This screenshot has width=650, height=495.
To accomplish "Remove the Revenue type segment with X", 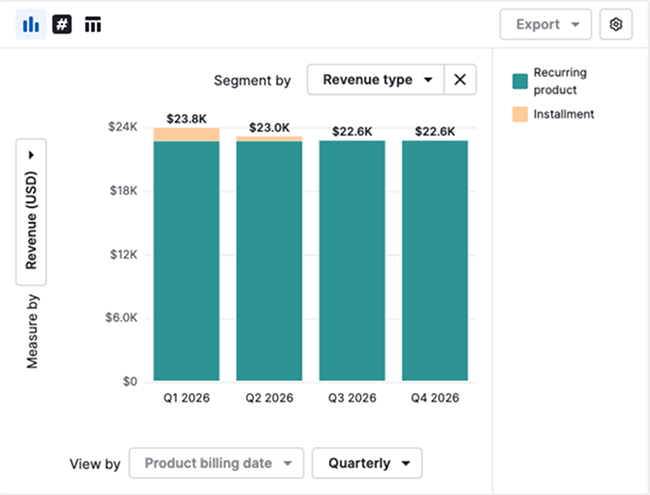I will click(460, 80).
